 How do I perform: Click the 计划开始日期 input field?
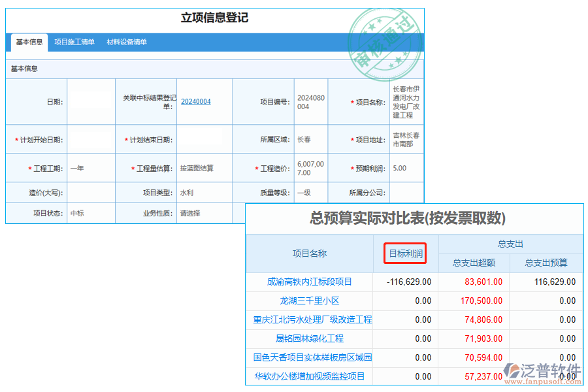[x=91, y=140]
